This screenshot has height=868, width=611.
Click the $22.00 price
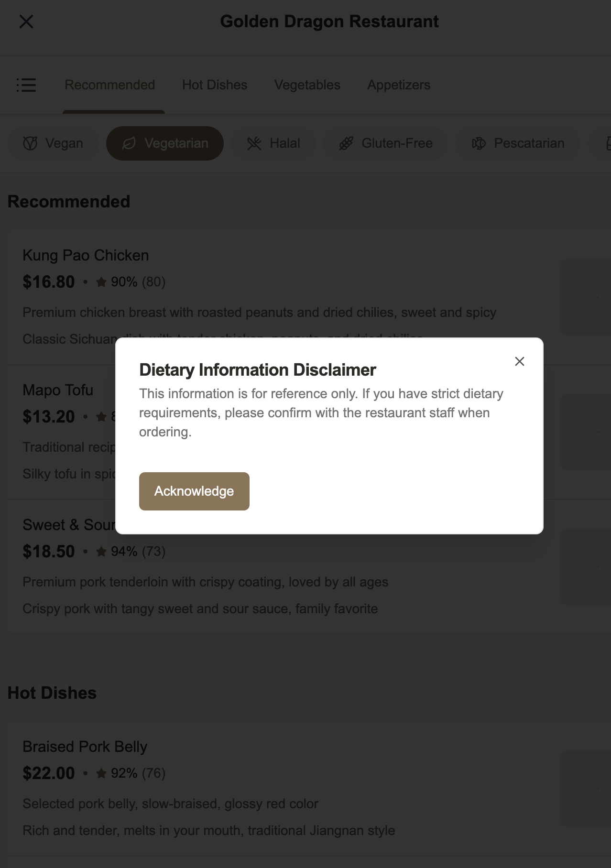click(x=49, y=773)
